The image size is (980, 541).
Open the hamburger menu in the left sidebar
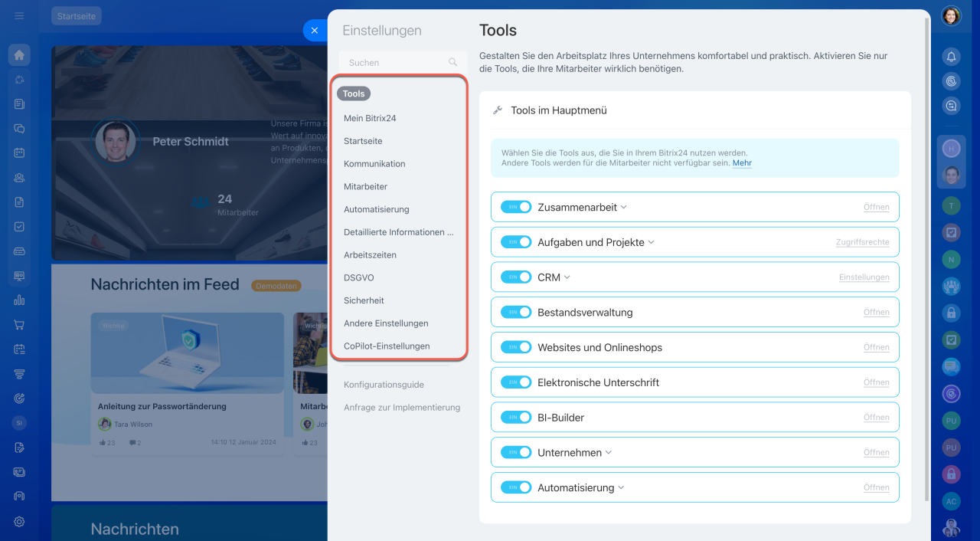[x=19, y=15]
